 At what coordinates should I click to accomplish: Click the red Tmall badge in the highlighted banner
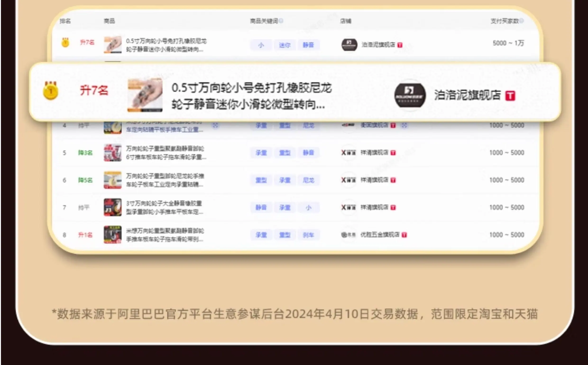click(x=510, y=96)
